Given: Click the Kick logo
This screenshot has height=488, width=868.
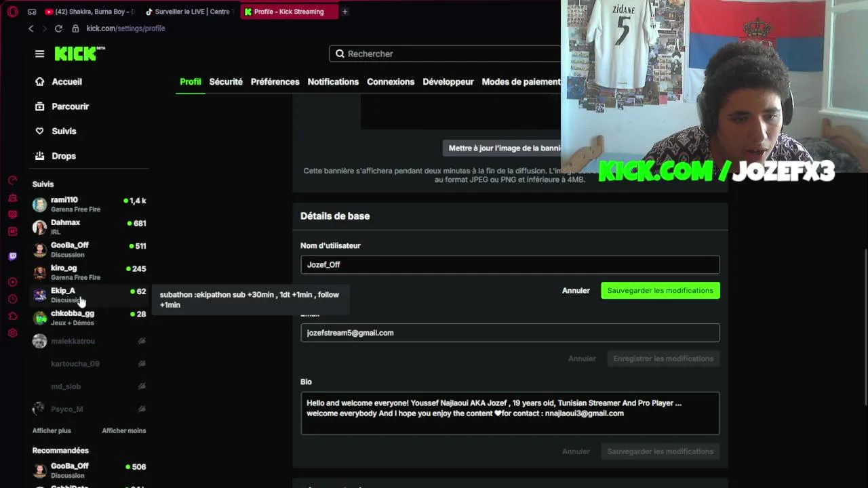Looking at the screenshot, I should pyautogui.click(x=79, y=54).
